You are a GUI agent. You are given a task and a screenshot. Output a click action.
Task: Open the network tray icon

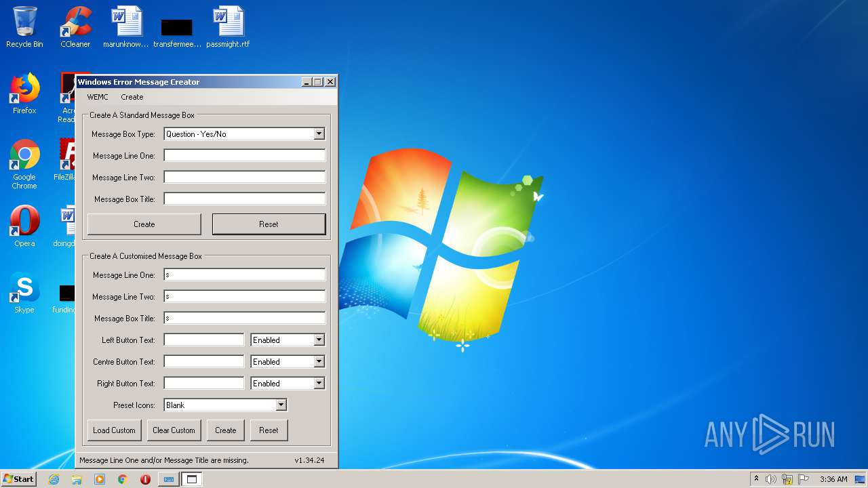[x=787, y=479]
